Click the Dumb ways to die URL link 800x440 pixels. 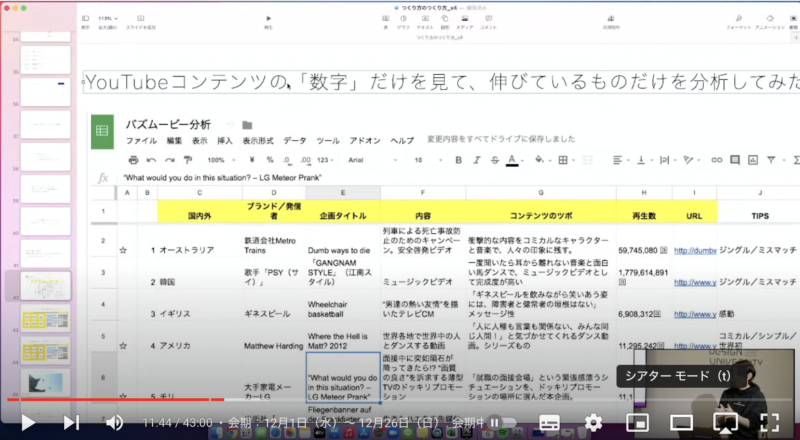tap(693, 250)
